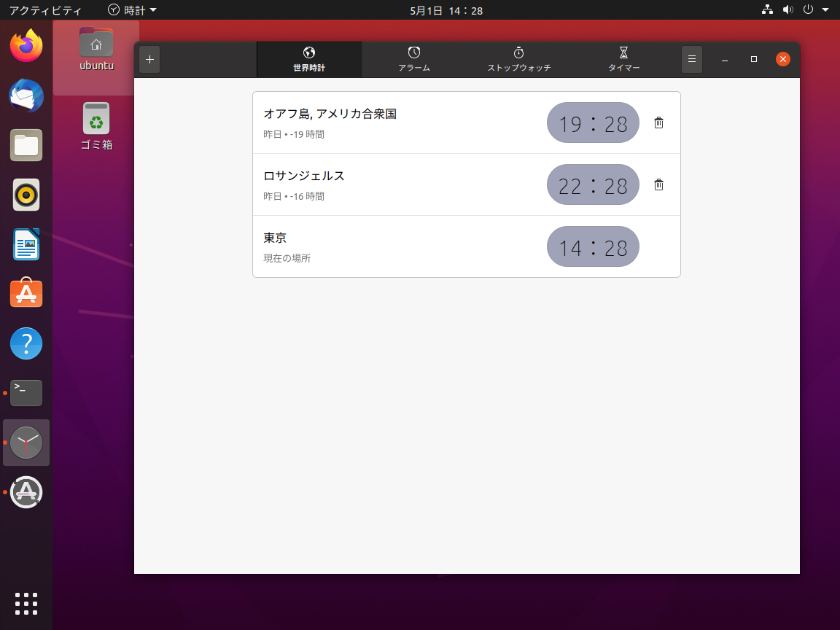Viewport: 840px width, 630px height.
Task: Remove ロサンジェルス using its trash icon
Action: [x=658, y=184]
